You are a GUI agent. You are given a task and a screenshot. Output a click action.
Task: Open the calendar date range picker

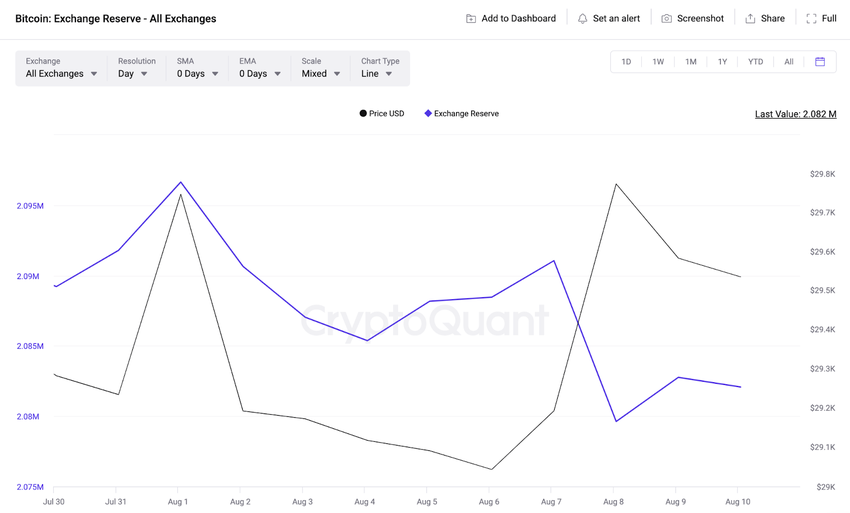820,62
